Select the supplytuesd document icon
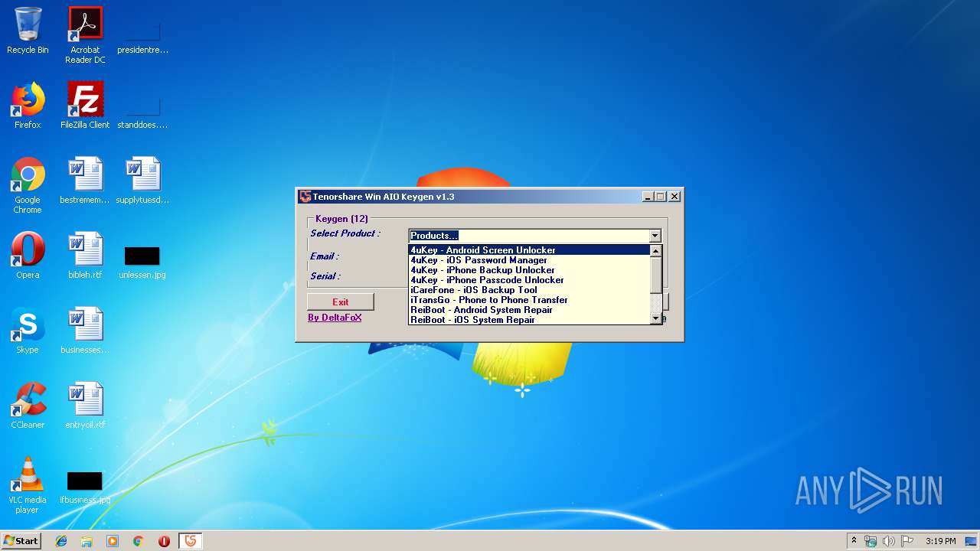The width and height of the screenshot is (980, 551). click(142, 181)
